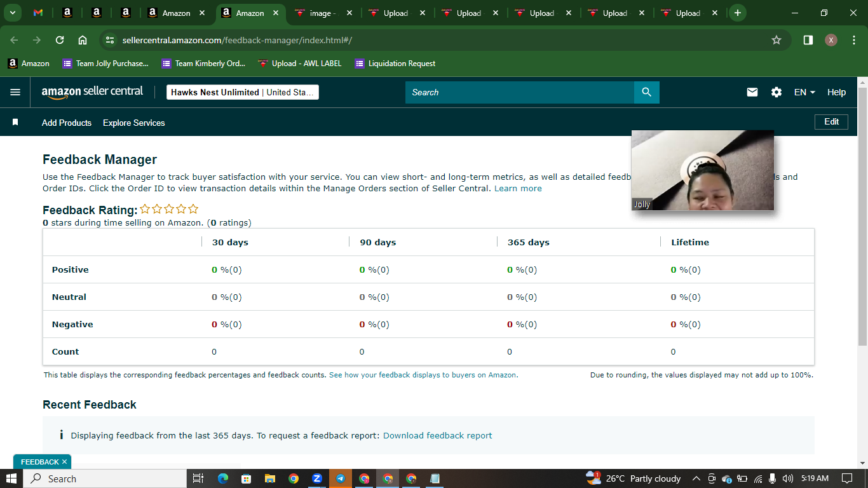868x488 pixels.
Task: Open Notepad from the taskbar
Action: [x=435, y=478]
